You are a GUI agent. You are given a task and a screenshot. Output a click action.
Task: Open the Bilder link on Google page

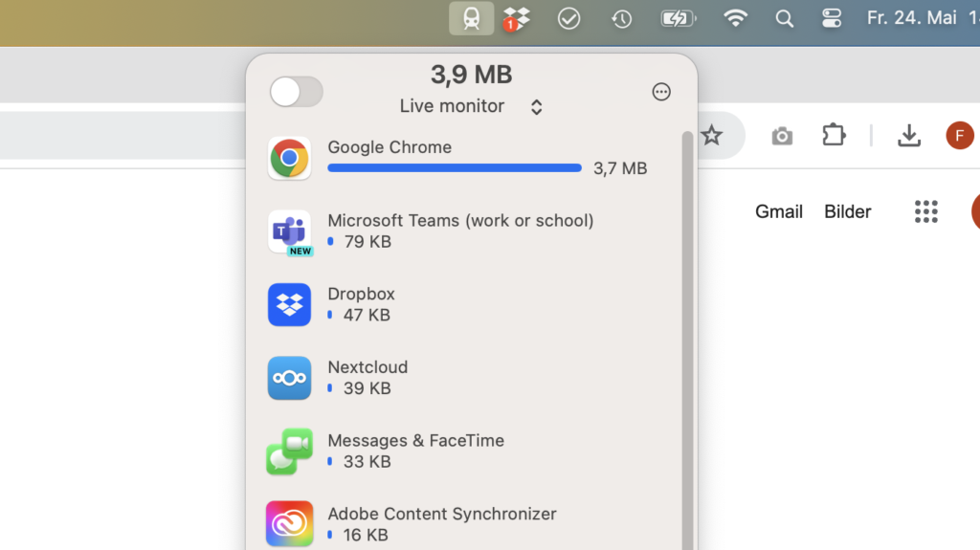[x=848, y=212]
